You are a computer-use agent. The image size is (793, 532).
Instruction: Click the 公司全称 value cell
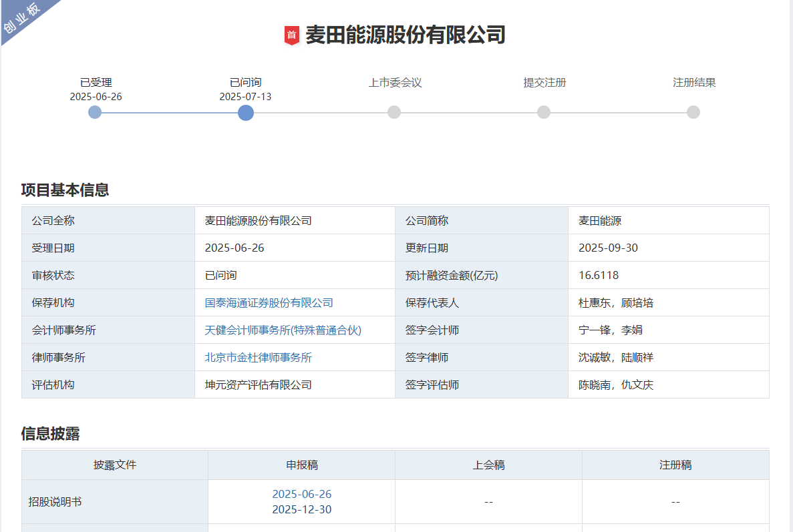[295, 220]
